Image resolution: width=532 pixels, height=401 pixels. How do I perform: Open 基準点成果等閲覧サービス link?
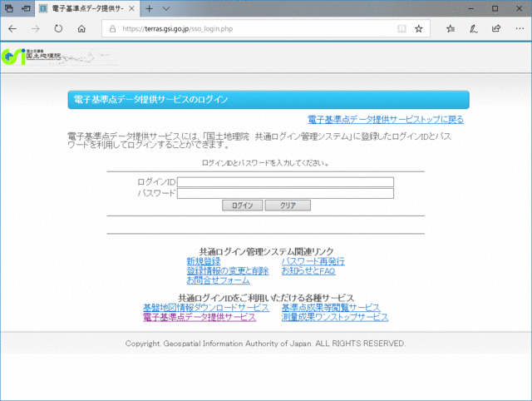pyautogui.click(x=331, y=308)
